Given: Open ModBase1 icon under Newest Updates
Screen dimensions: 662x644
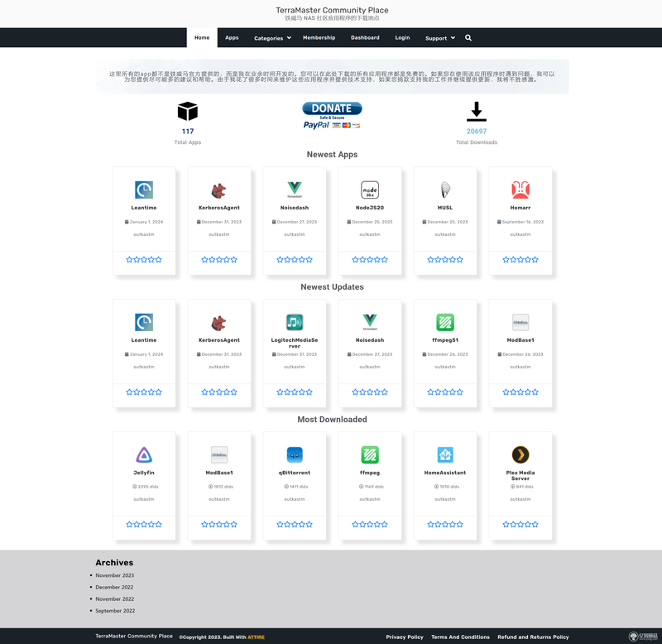Looking at the screenshot, I should 520,322.
